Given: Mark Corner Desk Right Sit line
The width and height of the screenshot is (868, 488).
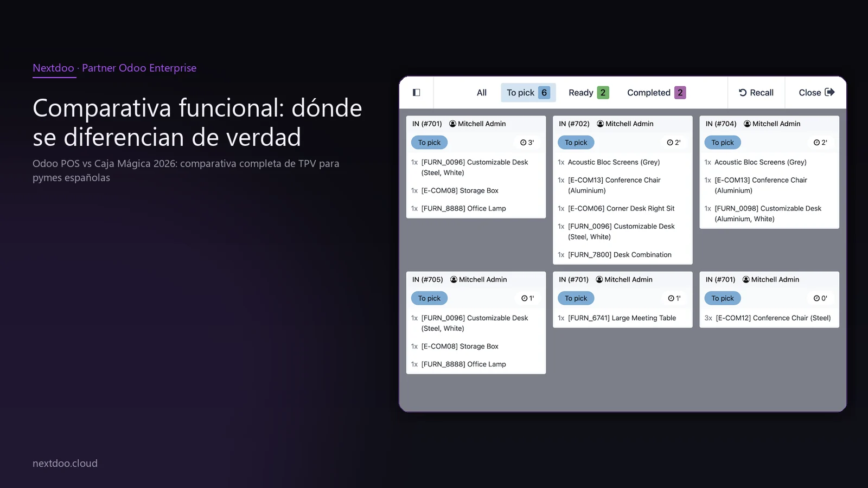Looking at the screenshot, I should coord(622,208).
